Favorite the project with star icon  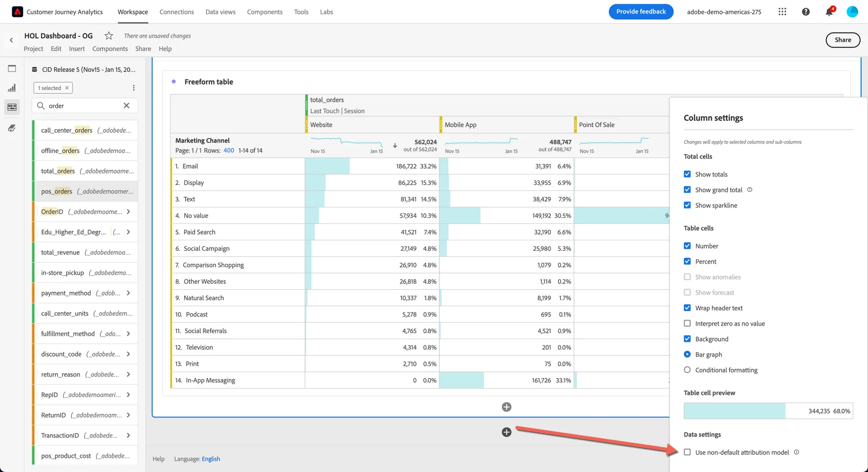pos(109,35)
